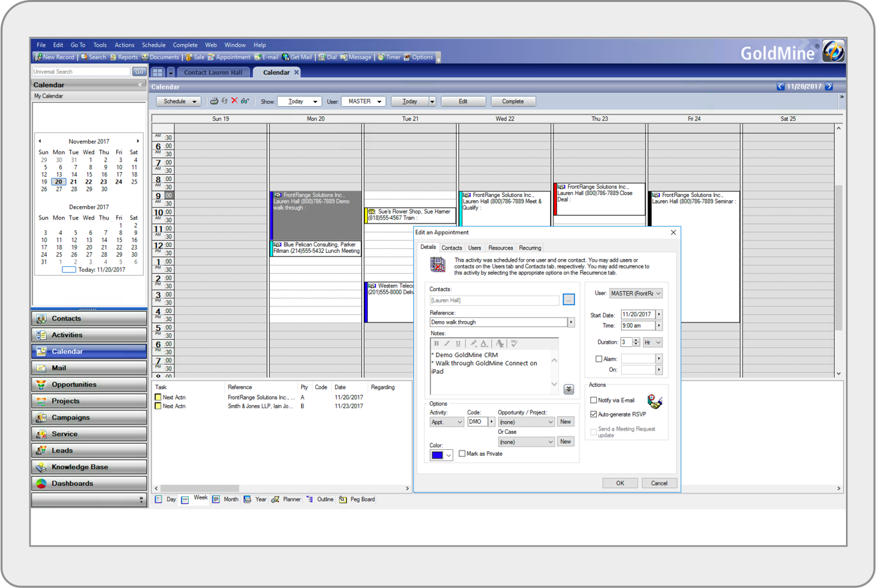Open the Or Case dropdown

[x=526, y=442]
